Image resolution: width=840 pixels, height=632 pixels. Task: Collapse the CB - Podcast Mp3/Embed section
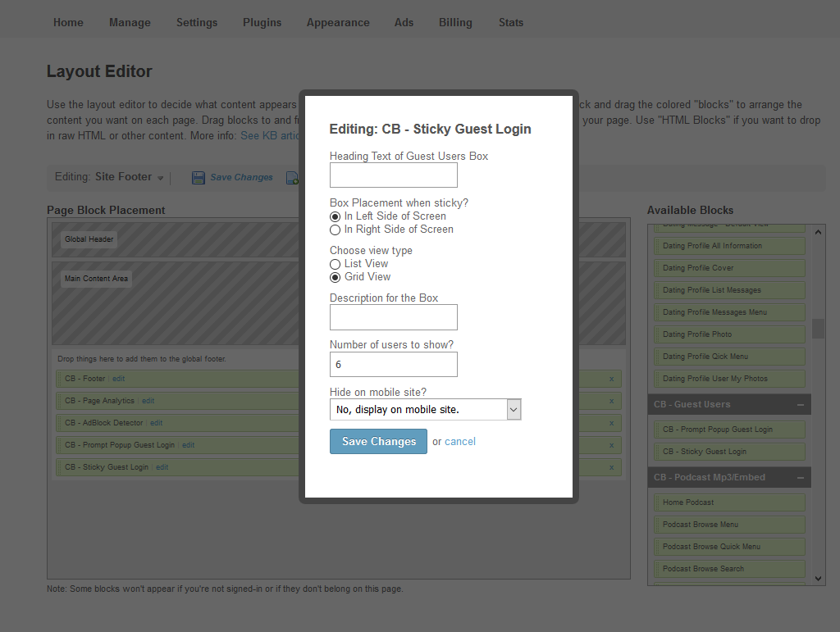[x=800, y=478]
